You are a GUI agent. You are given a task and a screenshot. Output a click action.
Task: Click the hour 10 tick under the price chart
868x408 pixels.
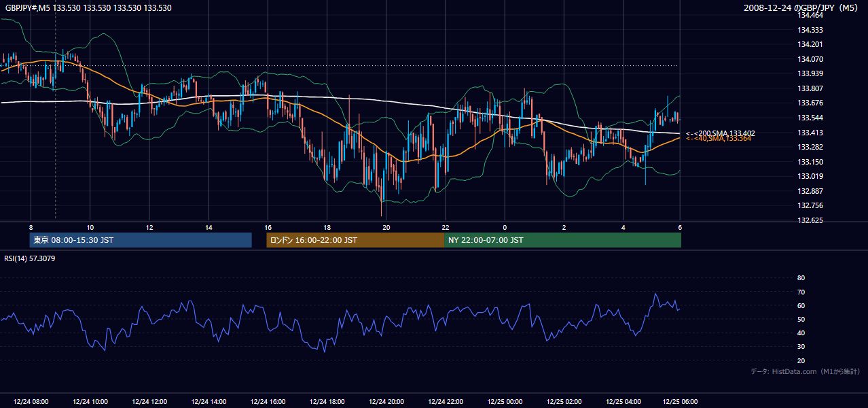[90, 227]
